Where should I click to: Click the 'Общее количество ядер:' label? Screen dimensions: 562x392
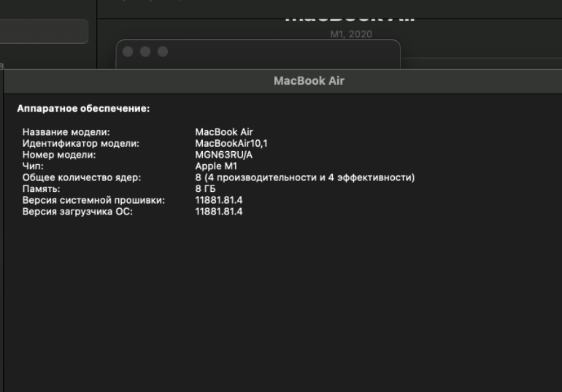[82, 177]
